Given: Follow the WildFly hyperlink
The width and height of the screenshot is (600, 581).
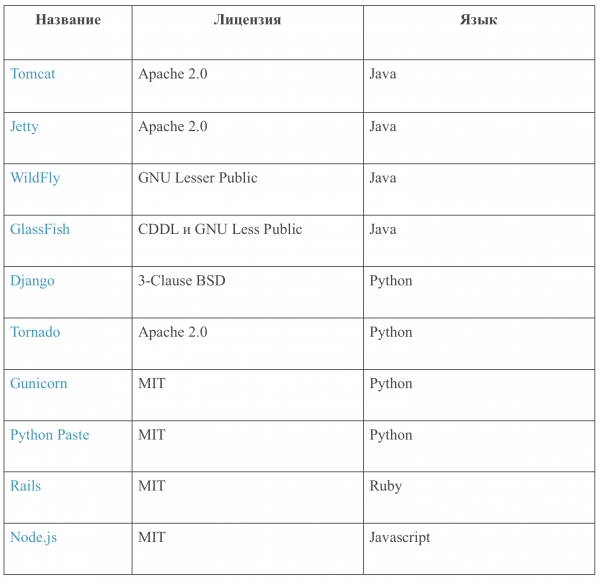Looking at the screenshot, I should click(x=35, y=178).
